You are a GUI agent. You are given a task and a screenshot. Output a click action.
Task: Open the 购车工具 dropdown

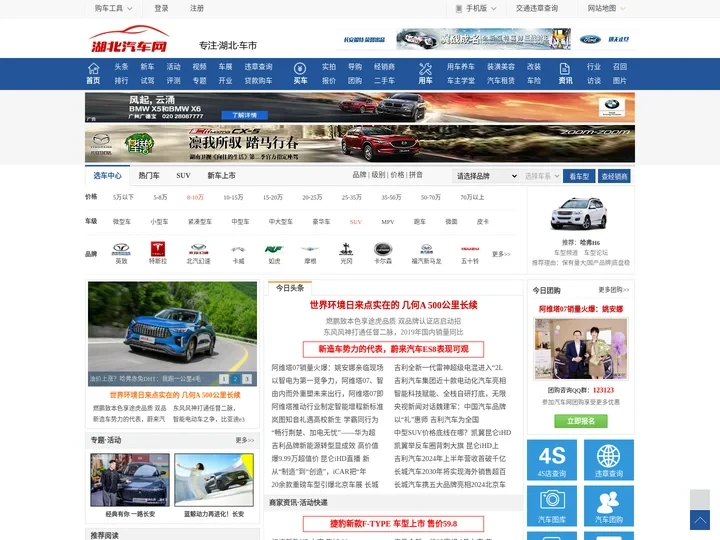click(x=113, y=8)
